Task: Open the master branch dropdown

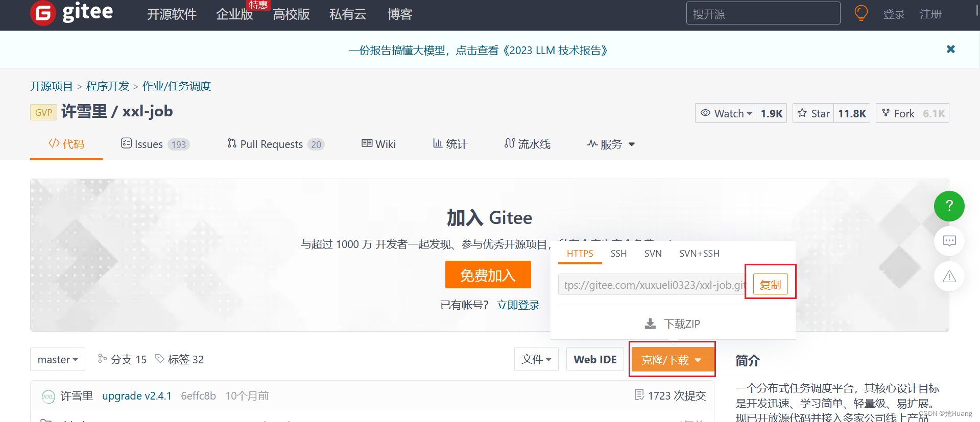Action: click(58, 359)
